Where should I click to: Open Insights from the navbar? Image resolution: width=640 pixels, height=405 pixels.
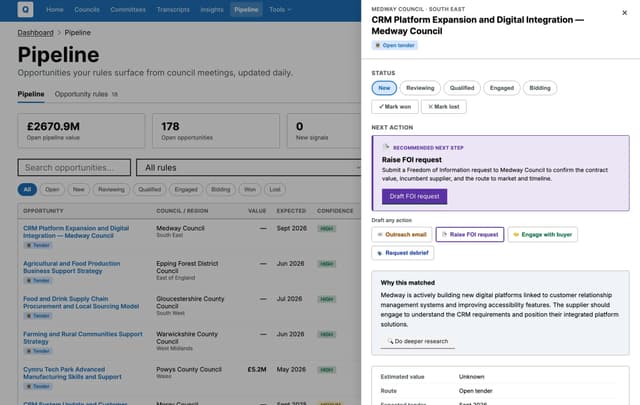(x=212, y=9)
